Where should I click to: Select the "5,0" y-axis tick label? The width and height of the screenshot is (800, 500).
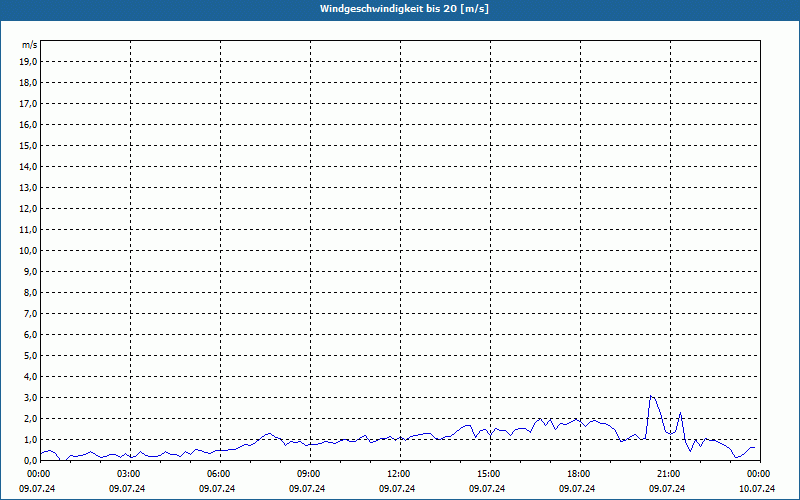pos(31,356)
